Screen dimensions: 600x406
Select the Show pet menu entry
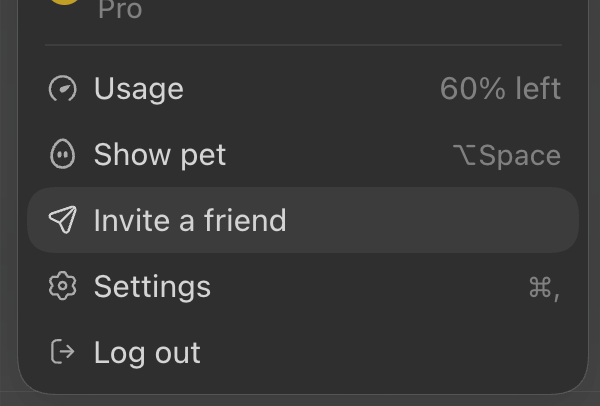coord(303,154)
